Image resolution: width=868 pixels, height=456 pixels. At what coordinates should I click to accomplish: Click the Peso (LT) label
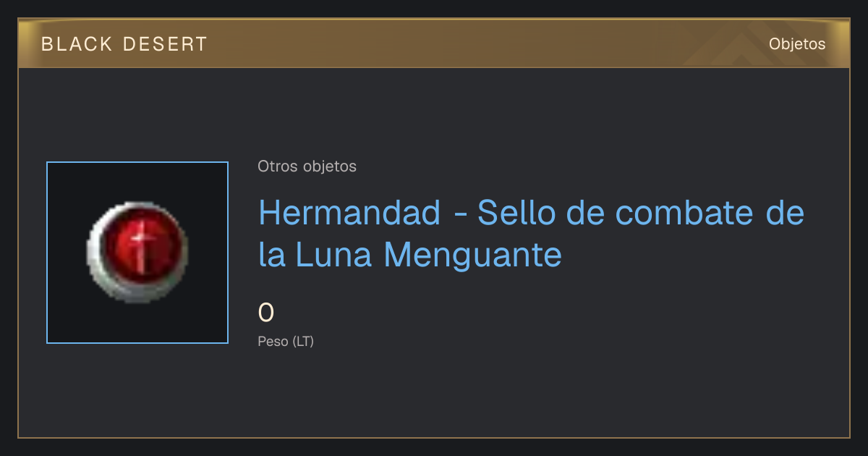pos(286,342)
